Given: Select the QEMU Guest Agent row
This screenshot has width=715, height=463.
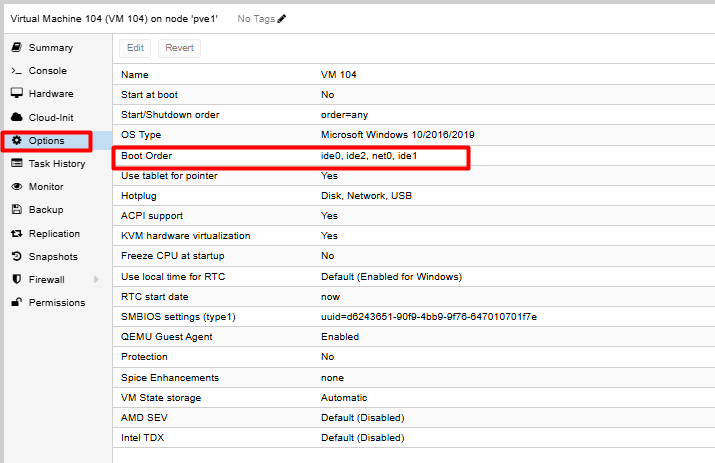Looking at the screenshot, I should [414, 337].
